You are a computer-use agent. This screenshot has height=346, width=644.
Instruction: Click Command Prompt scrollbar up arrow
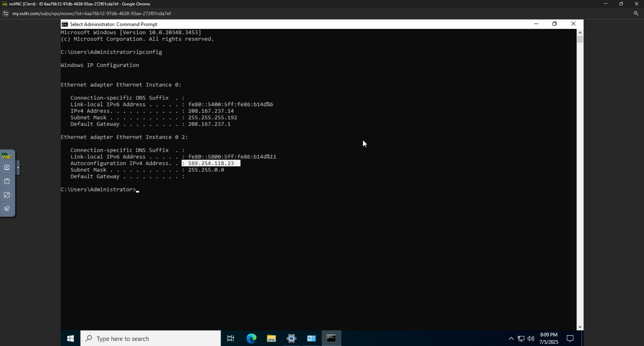point(580,32)
